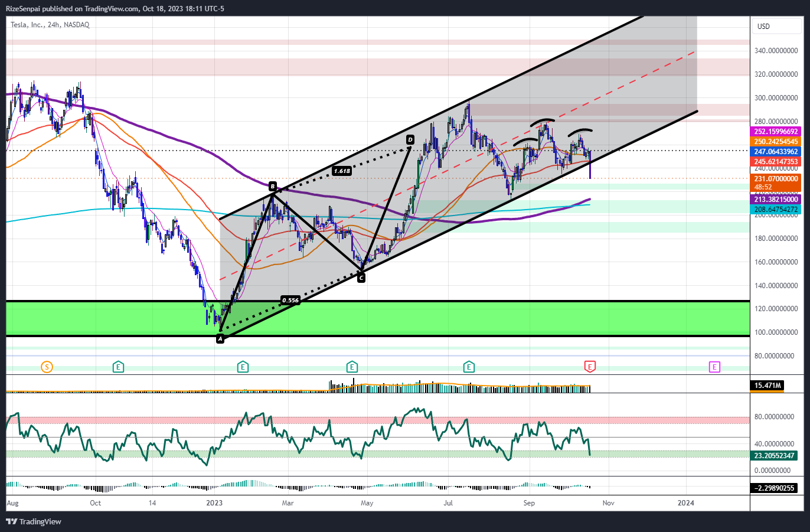Click the -2.29890255 indicator value label
This screenshot has width=810, height=532.
(x=774, y=488)
